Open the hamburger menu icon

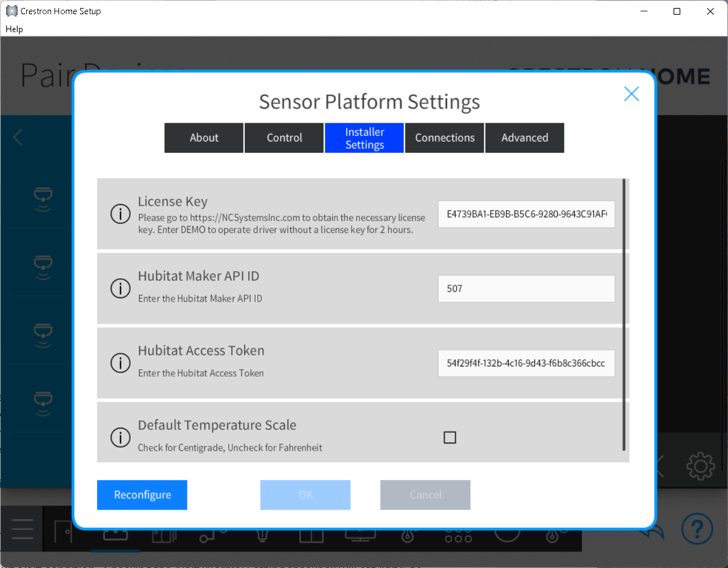23,529
